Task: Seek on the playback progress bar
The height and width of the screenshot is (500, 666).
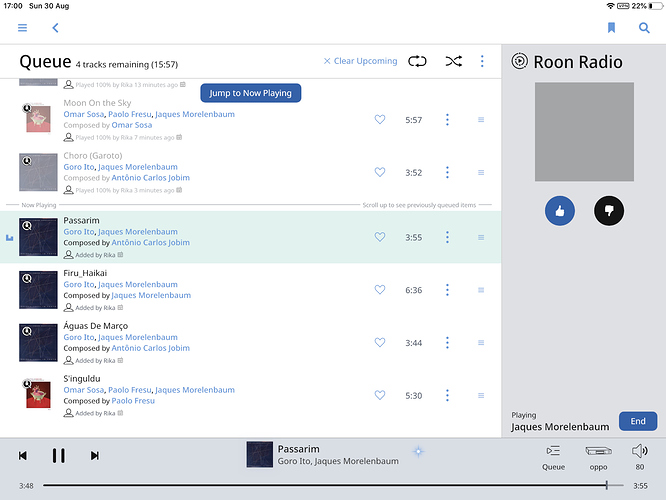Action: [x=333, y=485]
